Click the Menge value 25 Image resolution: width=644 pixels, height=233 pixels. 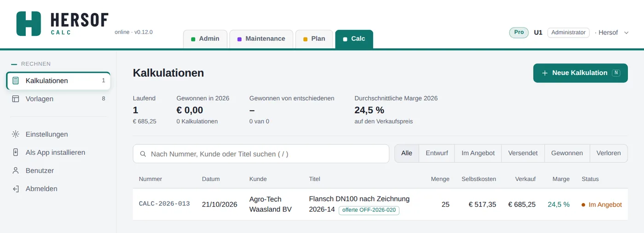pyautogui.click(x=445, y=204)
